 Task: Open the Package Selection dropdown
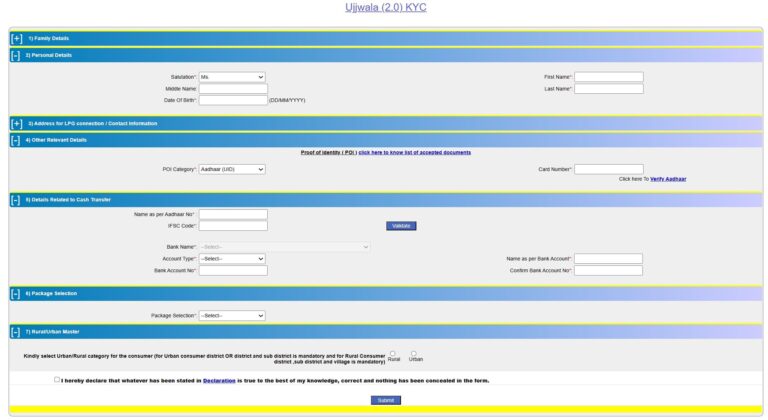[x=232, y=316]
